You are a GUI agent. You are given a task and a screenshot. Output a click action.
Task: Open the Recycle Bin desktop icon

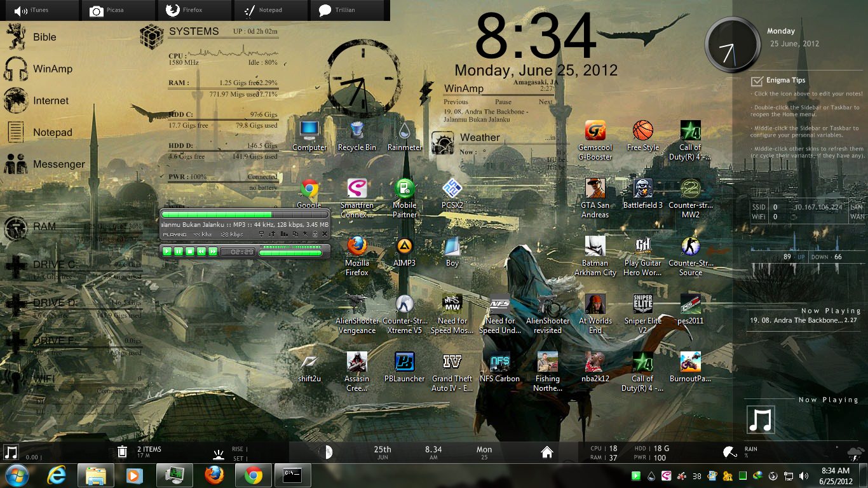click(356, 135)
